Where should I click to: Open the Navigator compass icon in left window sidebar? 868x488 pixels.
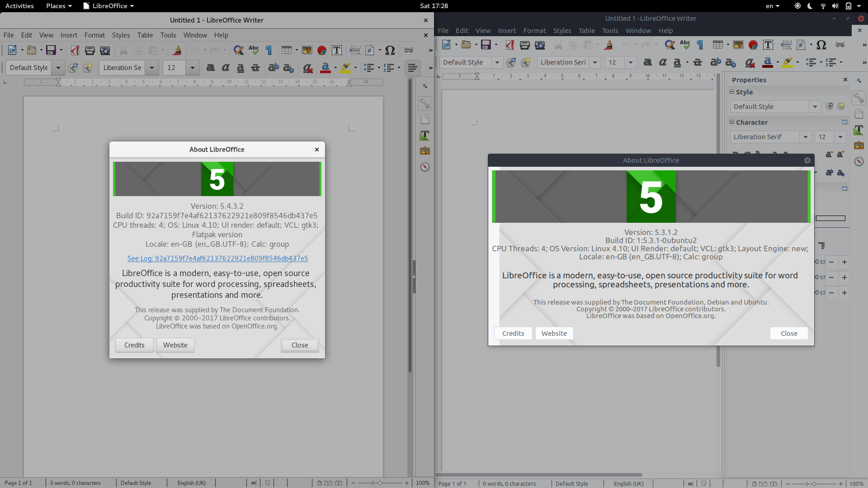pyautogui.click(x=425, y=167)
